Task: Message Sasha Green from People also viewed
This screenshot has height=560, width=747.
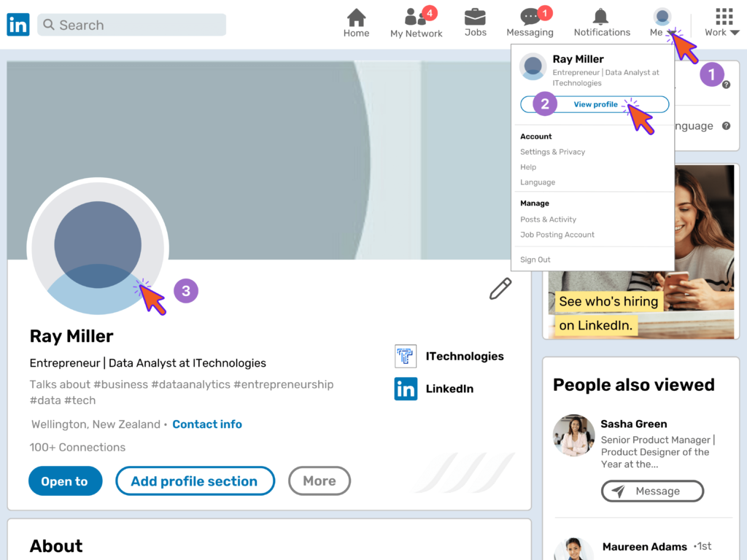Action: point(652,491)
